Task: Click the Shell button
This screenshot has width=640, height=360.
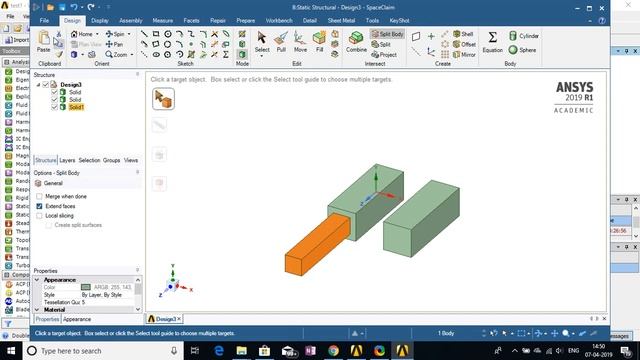Action: coord(463,34)
